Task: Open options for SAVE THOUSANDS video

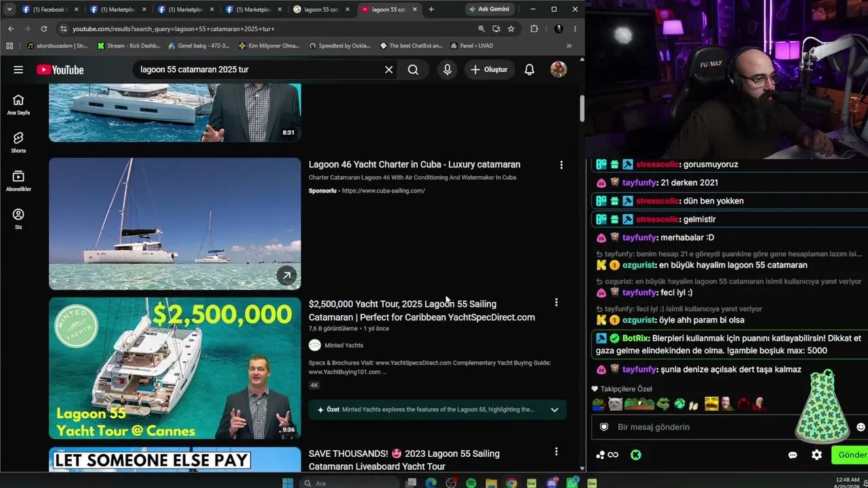Action: point(556,451)
